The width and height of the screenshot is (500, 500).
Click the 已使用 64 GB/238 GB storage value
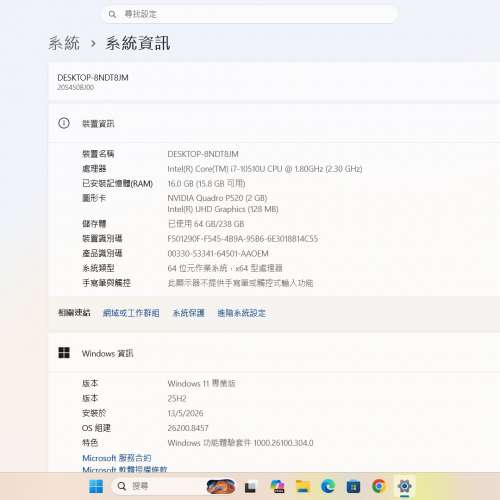(x=206, y=224)
